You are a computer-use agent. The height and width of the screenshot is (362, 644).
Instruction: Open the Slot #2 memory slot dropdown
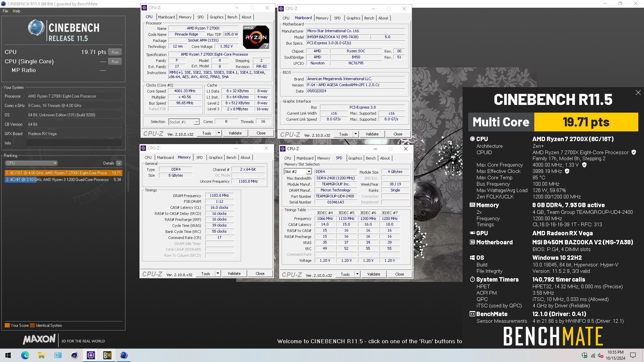(309, 172)
